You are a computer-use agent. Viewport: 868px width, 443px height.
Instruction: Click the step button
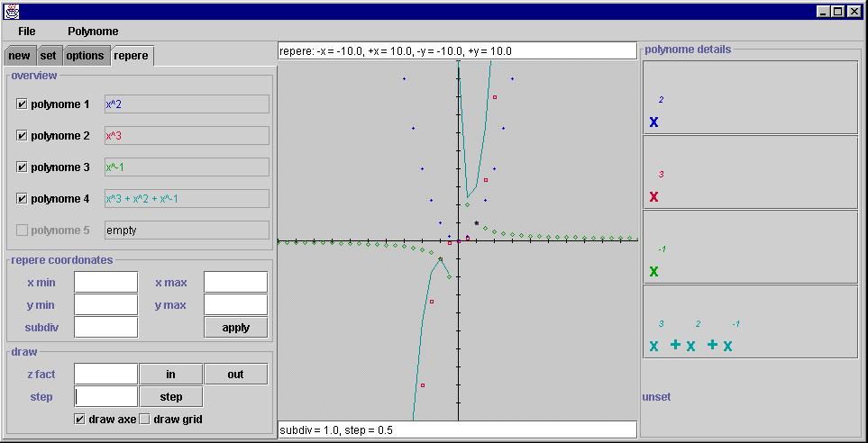170,397
